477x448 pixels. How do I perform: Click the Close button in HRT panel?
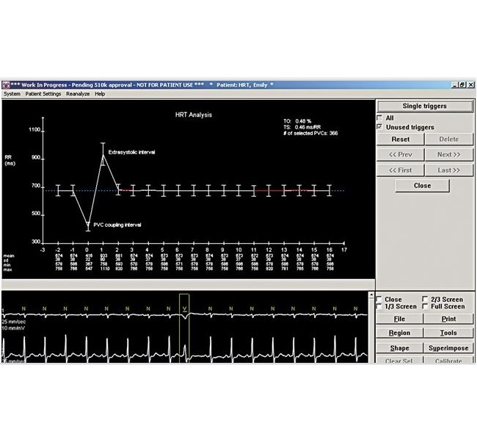click(422, 186)
